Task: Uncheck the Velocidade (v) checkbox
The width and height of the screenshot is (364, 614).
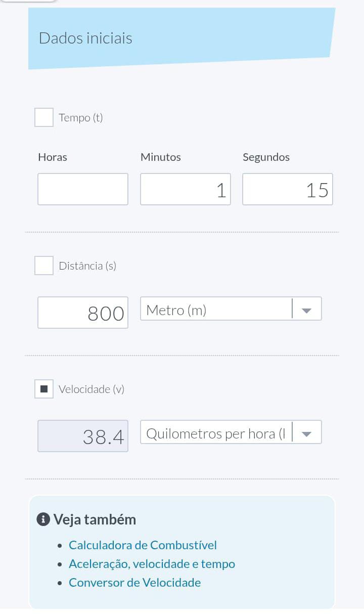Action: [x=44, y=389]
